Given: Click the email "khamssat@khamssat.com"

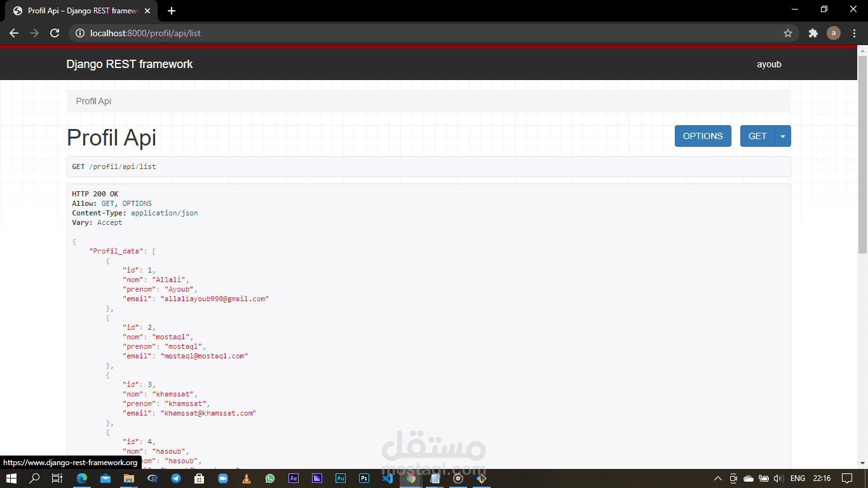Looking at the screenshot, I should point(208,413).
